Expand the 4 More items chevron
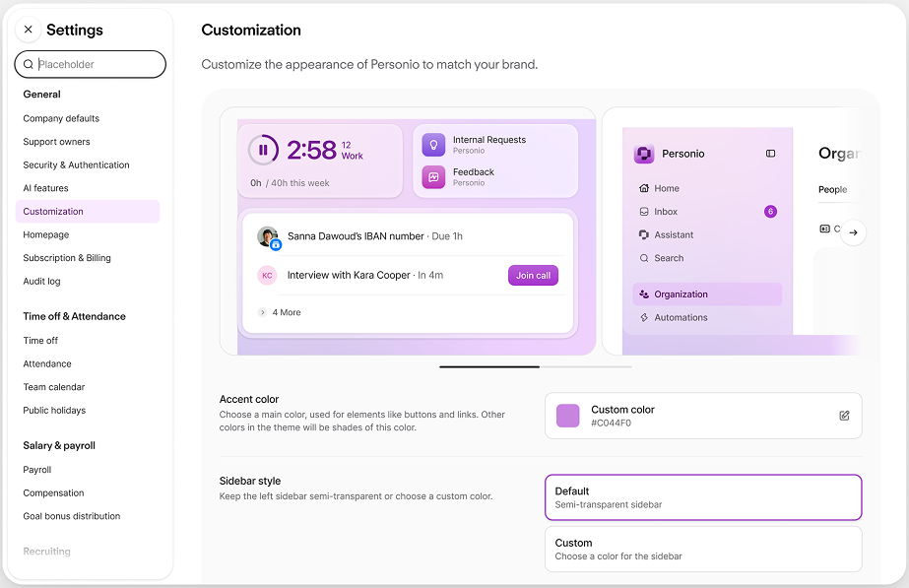Viewport: 909px width, 588px height. 263,312
